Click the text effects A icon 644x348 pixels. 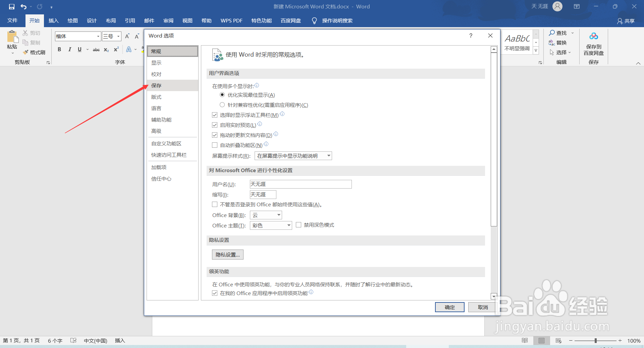coord(129,49)
